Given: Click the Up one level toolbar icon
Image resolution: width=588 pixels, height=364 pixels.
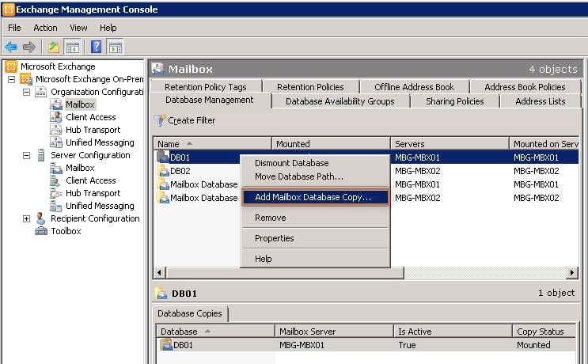Looking at the screenshot, I should point(54,47).
